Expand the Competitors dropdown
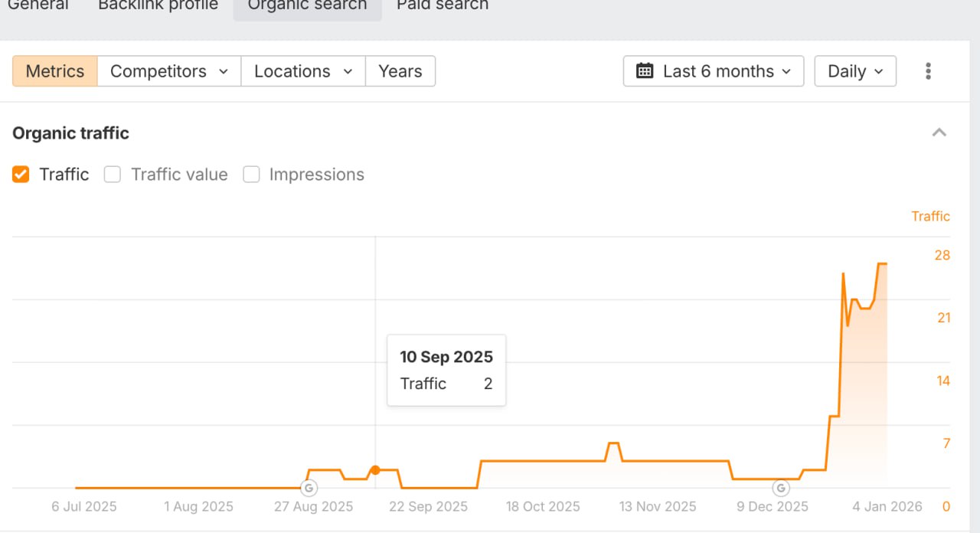The height and width of the screenshot is (533, 980). pos(168,71)
